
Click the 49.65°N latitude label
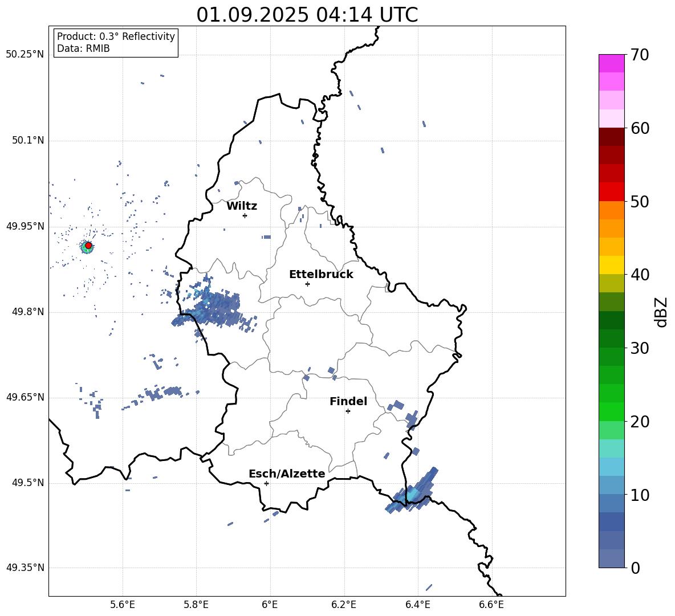(25, 397)
